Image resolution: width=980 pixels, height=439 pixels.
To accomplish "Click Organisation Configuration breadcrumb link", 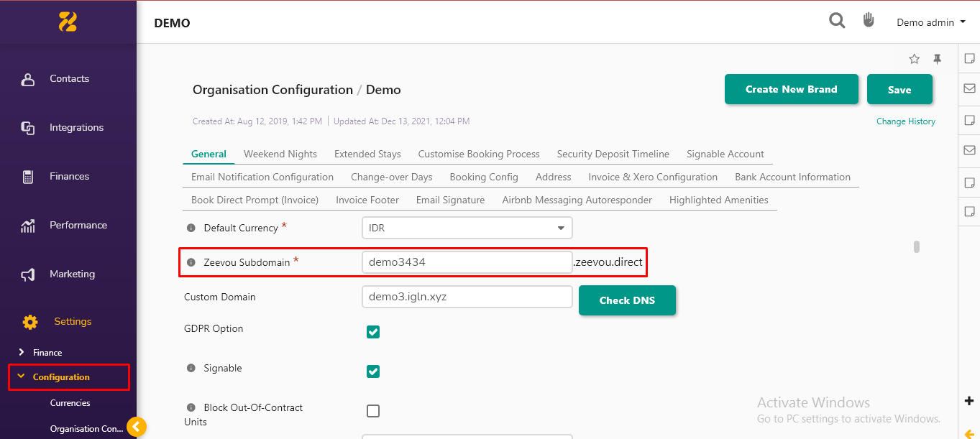I will pyautogui.click(x=273, y=90).
